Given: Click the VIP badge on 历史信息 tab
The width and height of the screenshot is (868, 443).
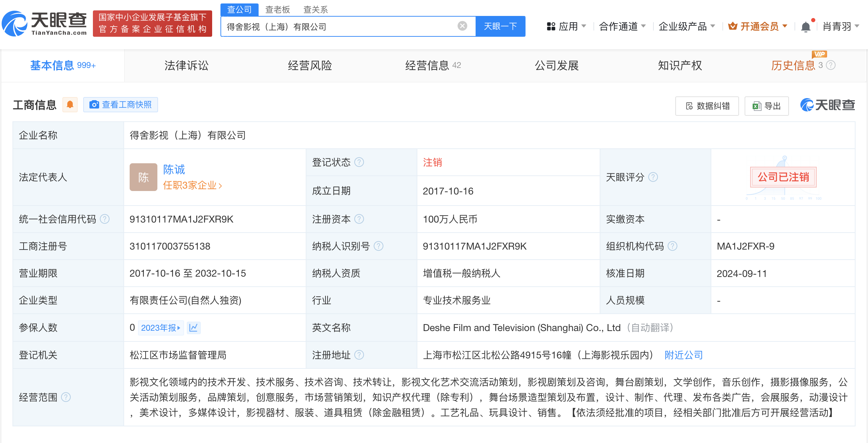Looking at the screenshot, I should tap(819, 55).
